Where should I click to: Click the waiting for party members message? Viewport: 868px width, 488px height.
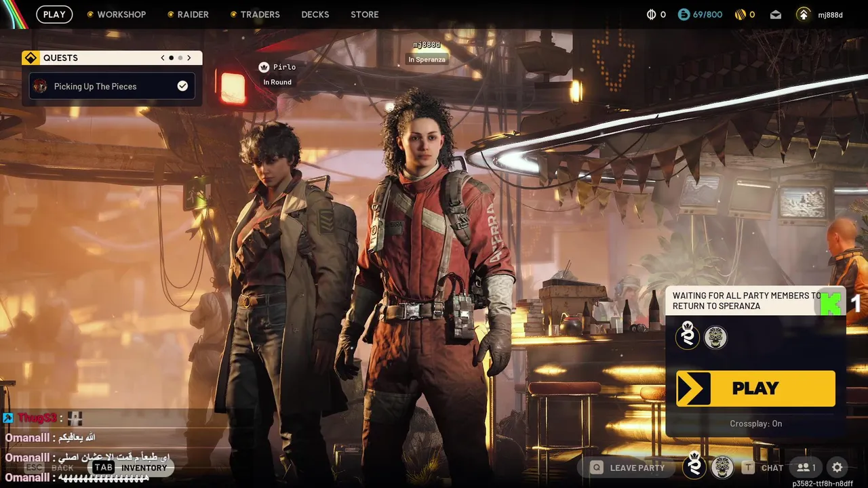coord(746,301)
